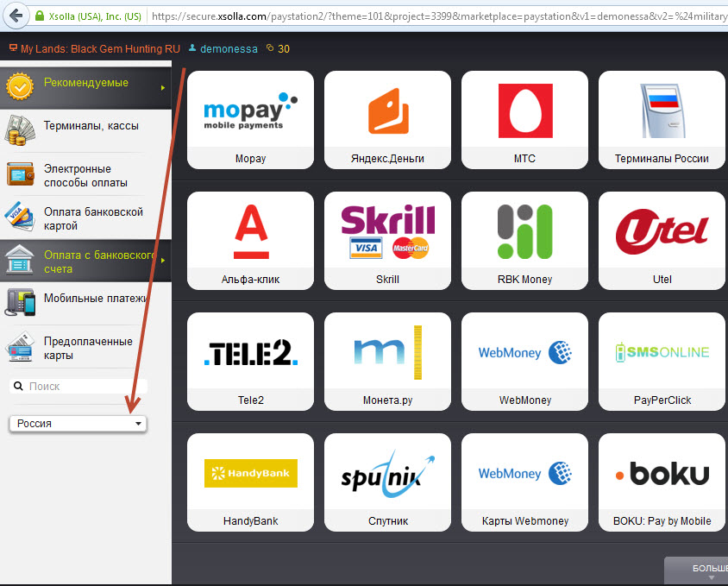The height and width of the screenshot is (586, 728).
Task: Pick the МТС red egg logo tile
Action: (x=524, y=120)
